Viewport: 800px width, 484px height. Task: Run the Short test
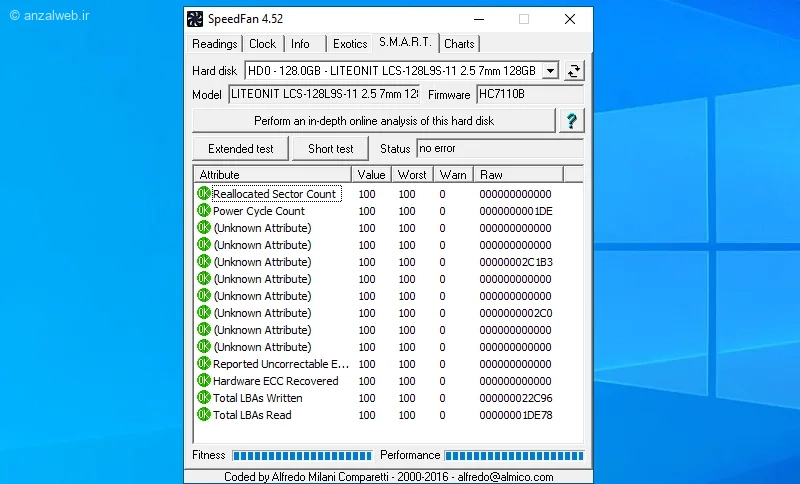[330, 149]
